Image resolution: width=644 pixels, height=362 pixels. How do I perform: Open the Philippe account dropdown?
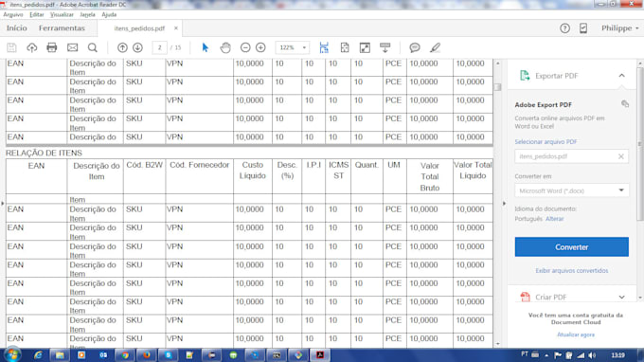(620, 28)
